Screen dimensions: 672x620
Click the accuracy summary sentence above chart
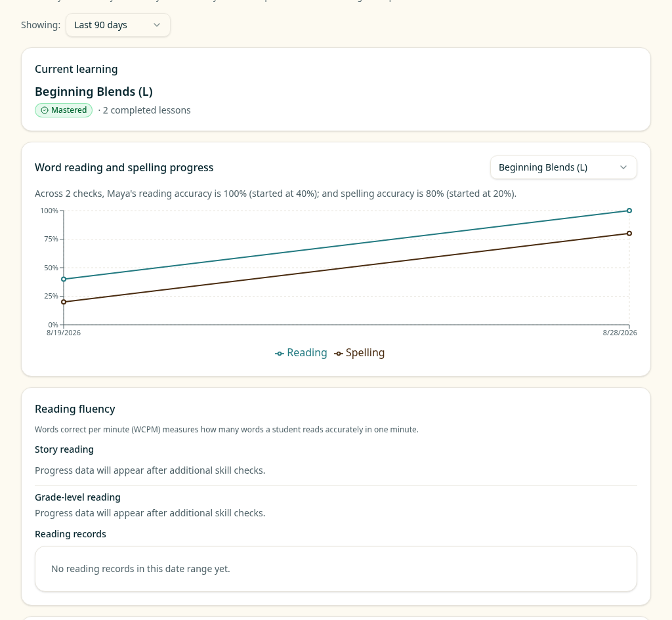pyautogui.click(x=276, y=194)
